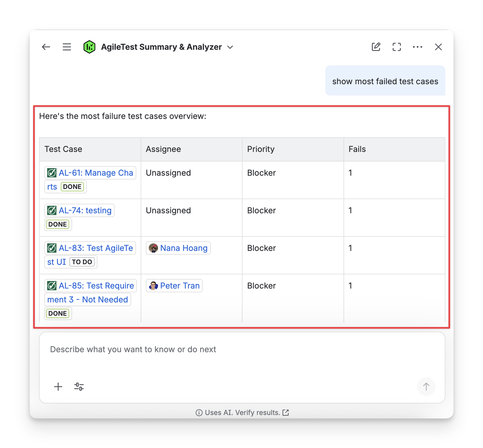Click the back arrow icon
The width and height of the screenshot is (483, 448).
(x=46, y=47)
